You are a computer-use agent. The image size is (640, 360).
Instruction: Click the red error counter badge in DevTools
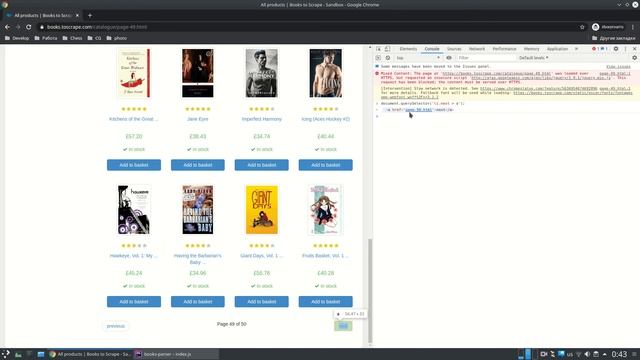pyautogui.click(x=595, y=49)
